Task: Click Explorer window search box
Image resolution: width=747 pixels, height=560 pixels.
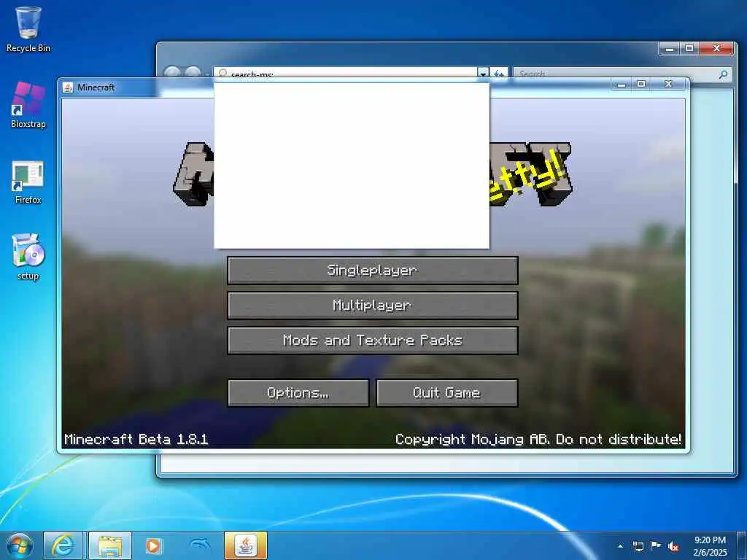Action: (617, 74)
